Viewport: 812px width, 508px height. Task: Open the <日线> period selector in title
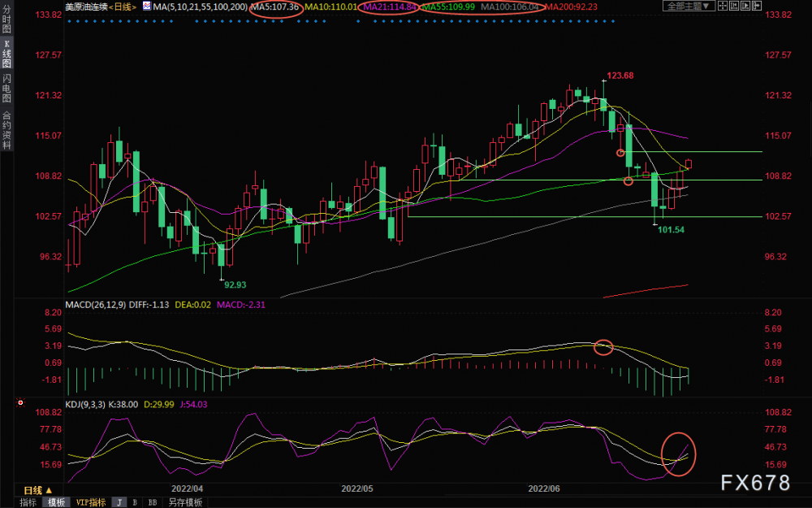click(123, 7)
